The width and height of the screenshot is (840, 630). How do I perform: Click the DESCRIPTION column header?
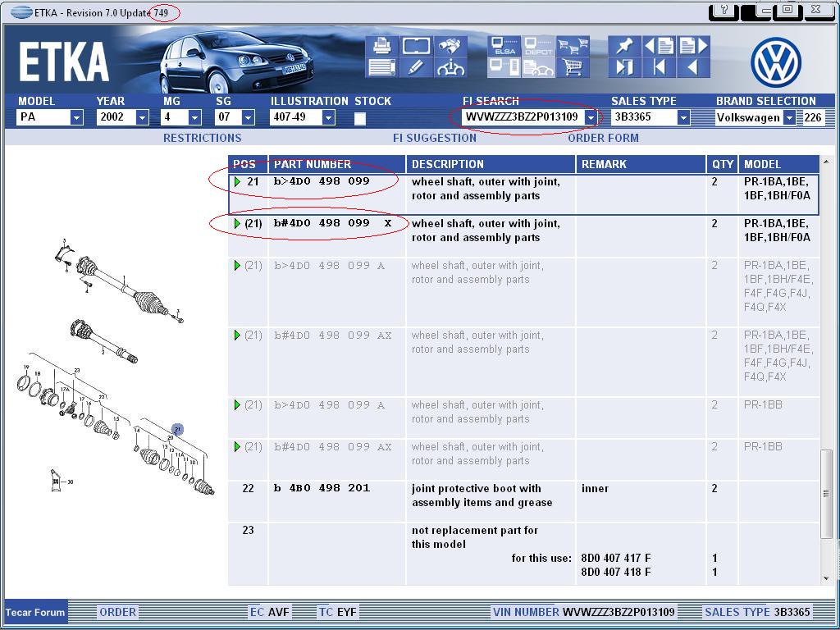(x=491, y=164)
